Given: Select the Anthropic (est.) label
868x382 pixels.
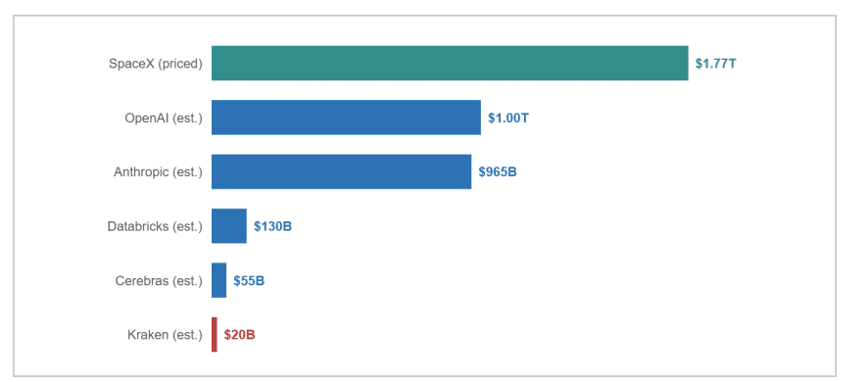Looking at the screenshot, I should click(x=159, y=172).
